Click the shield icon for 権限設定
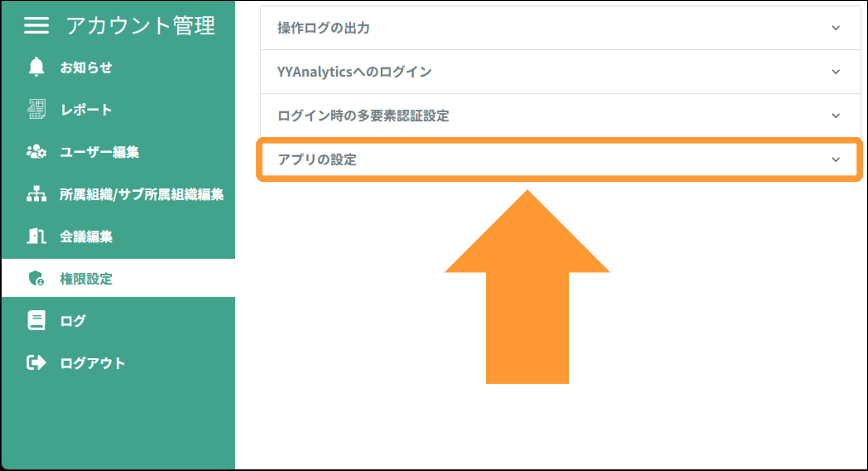The height and width of the screenshot is (471, 868). pyautogui.click(x=36, y=278)
